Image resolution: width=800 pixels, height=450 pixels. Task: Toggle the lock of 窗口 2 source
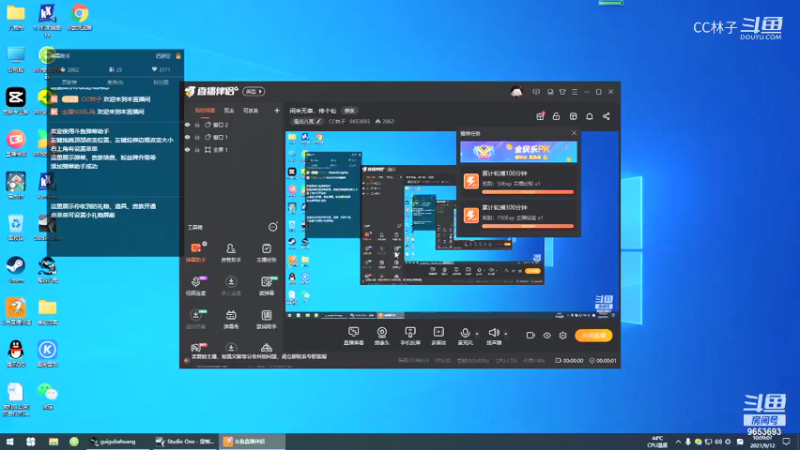[x=197, y=124]
